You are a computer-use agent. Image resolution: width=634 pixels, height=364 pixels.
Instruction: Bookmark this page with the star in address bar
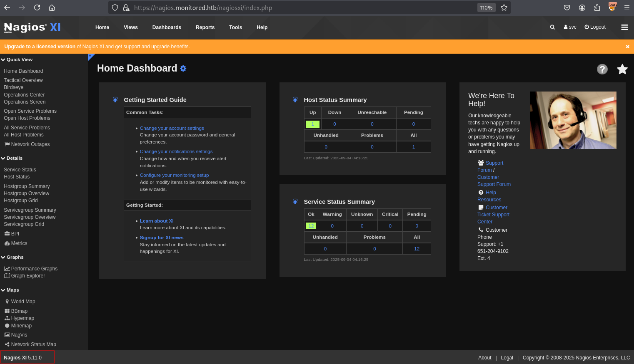pyautogui.click(x=504, y=7)
